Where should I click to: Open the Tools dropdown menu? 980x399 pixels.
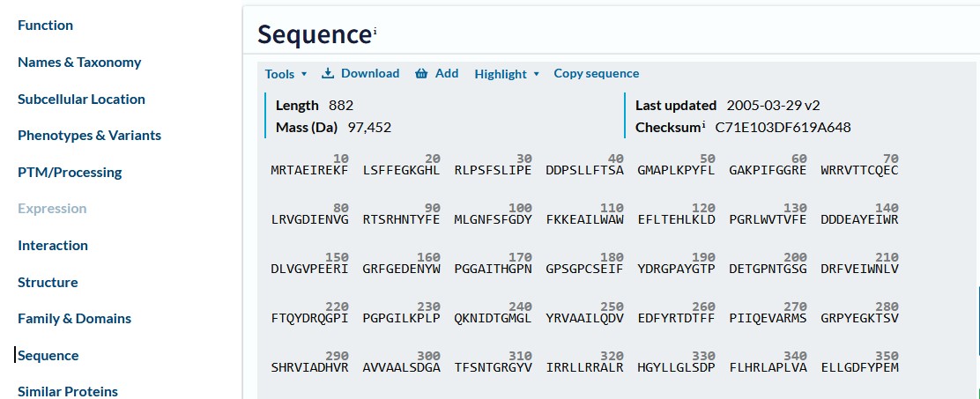point(286,74)
